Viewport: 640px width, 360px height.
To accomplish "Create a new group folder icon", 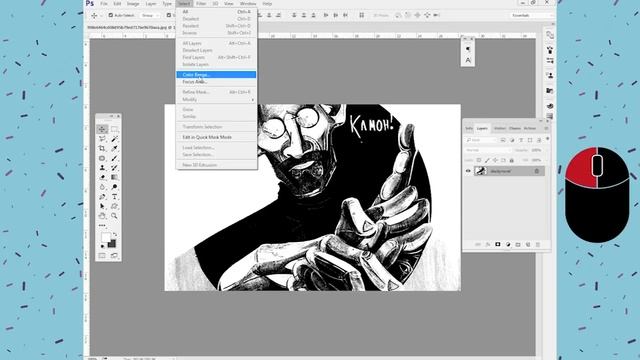I will click(x=518, y=244).
